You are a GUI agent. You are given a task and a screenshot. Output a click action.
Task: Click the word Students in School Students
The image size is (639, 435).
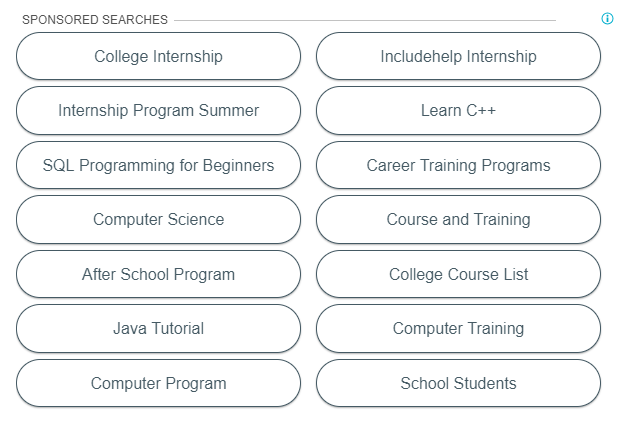click(485, 383)
